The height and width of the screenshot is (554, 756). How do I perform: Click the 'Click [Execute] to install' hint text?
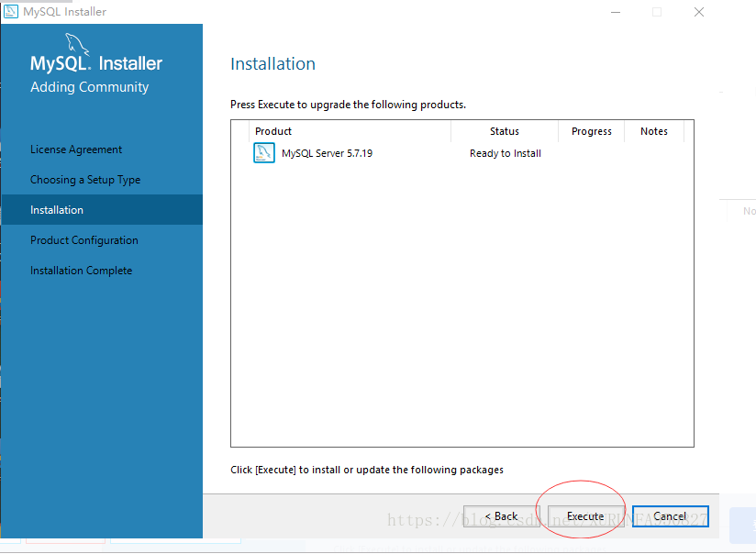[367, 470]
